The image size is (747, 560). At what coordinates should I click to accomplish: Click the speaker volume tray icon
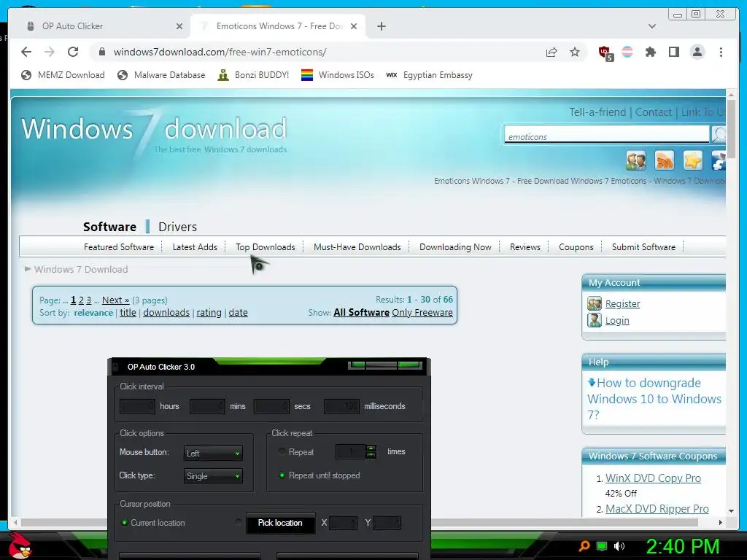pos(619,546)
